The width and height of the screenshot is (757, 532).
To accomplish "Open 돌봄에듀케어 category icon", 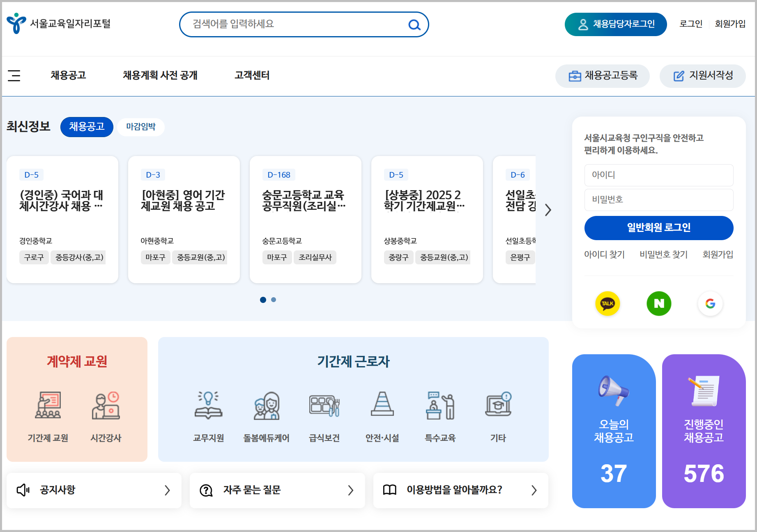I will point(267,405).
